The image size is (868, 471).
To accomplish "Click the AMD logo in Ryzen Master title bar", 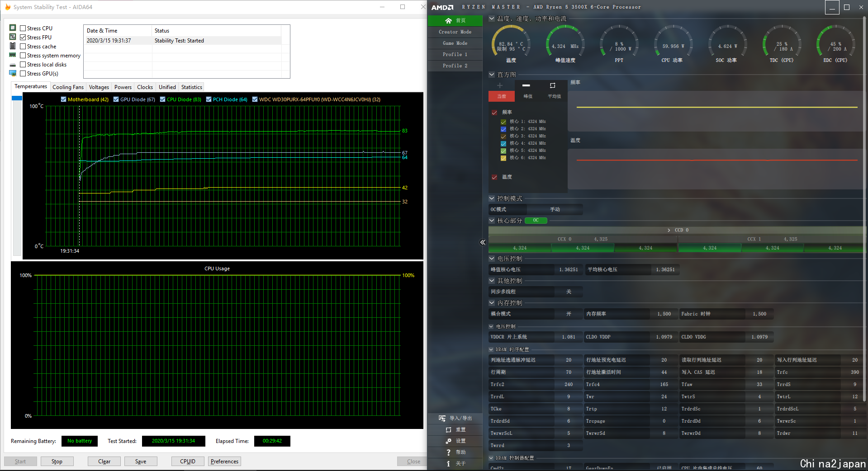I will pyautogui.click(x=442, y=7).
